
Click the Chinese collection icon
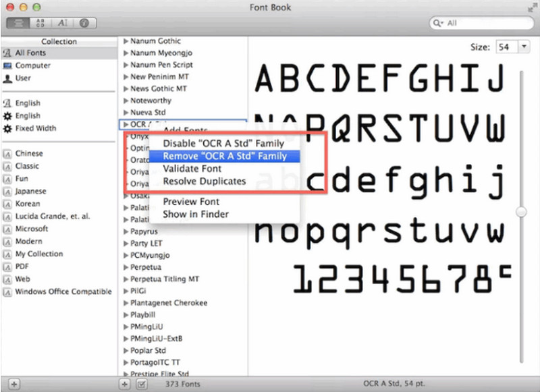tap(7, 154)
